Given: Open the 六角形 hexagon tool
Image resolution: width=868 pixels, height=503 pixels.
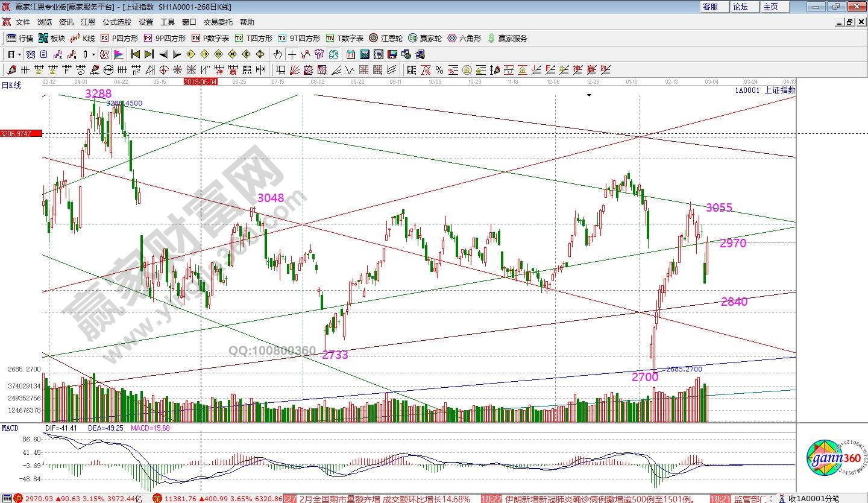Looking at the screenshot, I should (x=464, y=38).
